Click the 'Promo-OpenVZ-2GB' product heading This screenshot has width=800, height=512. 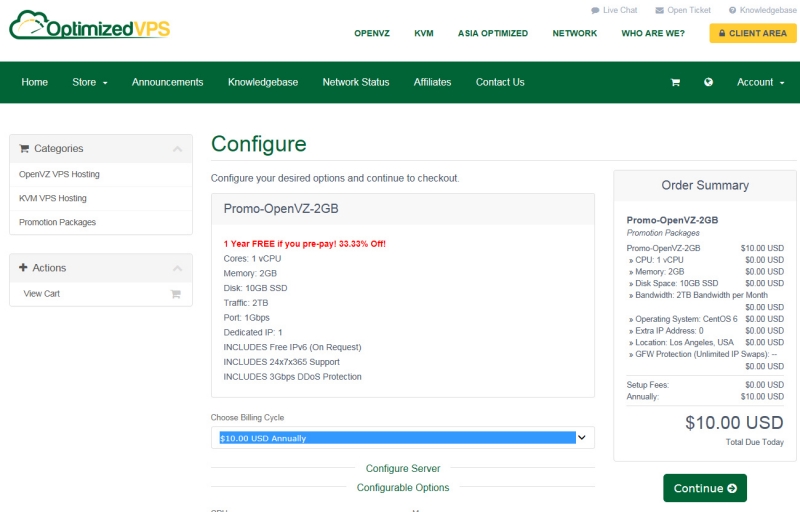pyautogui.click(x=281, y=209)
